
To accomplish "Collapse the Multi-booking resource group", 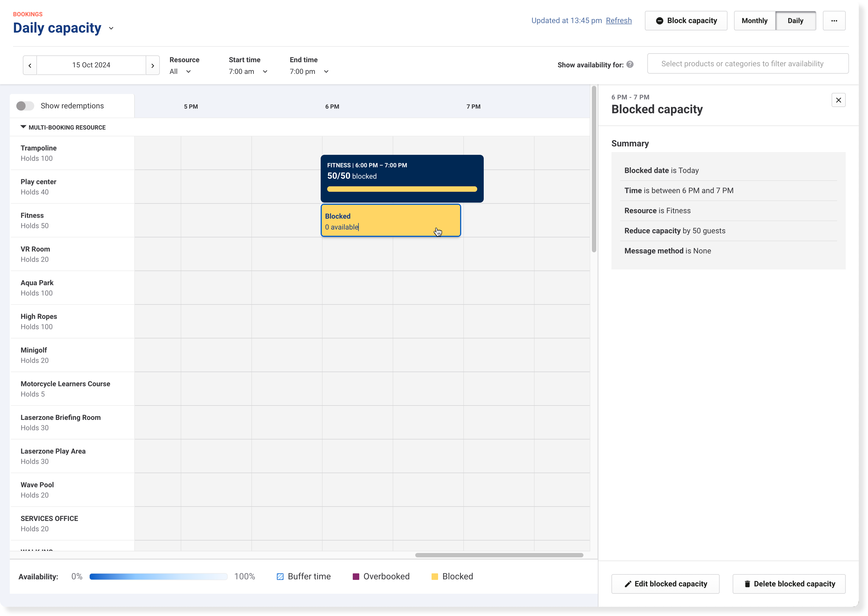I will pos(24,127).
